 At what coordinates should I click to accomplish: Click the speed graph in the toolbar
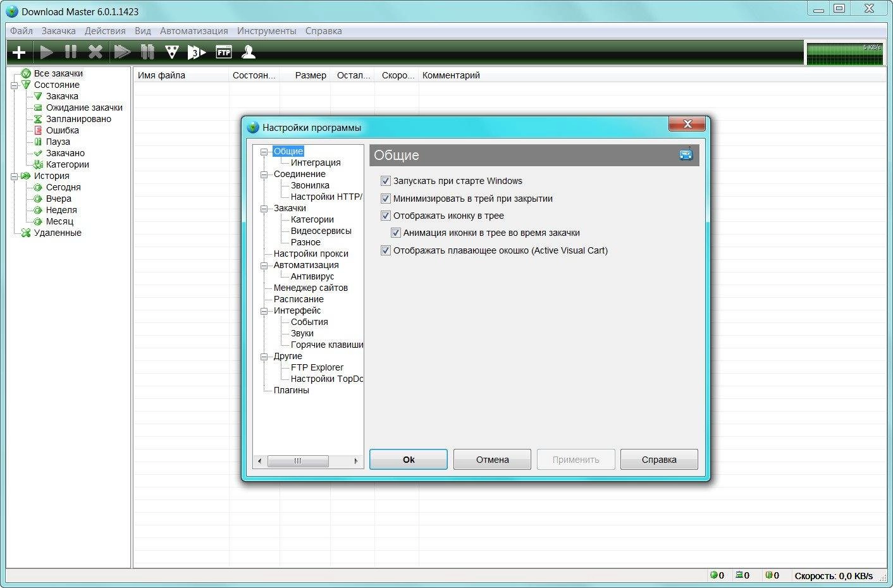[x=844, y=53]
